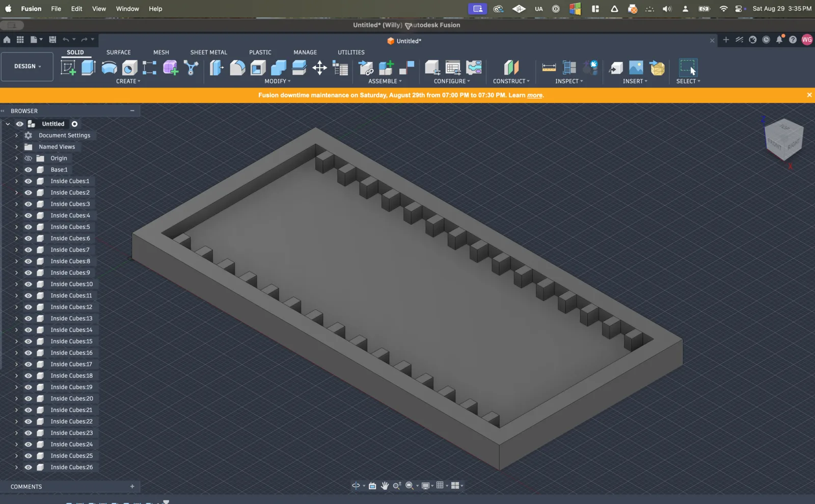
Task: Click the Pan hand tool
Action: (385, 486)
